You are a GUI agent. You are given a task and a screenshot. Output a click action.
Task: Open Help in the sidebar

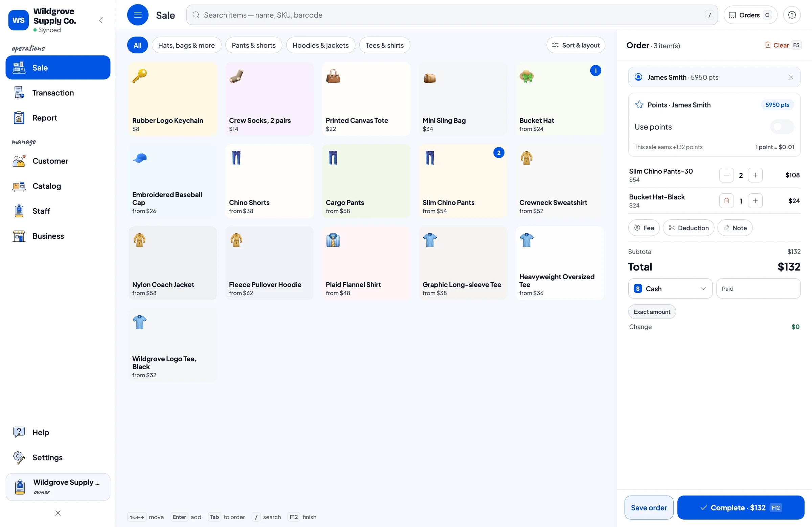point(58,432)
